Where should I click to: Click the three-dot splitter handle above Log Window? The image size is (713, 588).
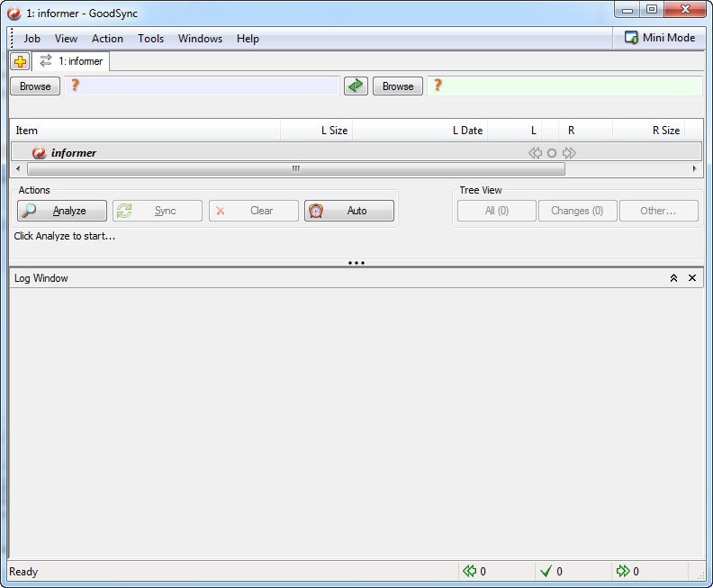(356, 263)
